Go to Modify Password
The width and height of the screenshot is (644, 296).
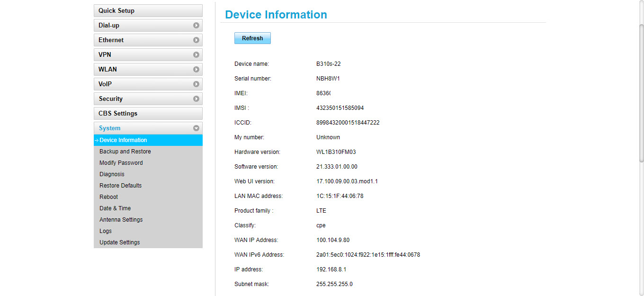tap(121, 163)
